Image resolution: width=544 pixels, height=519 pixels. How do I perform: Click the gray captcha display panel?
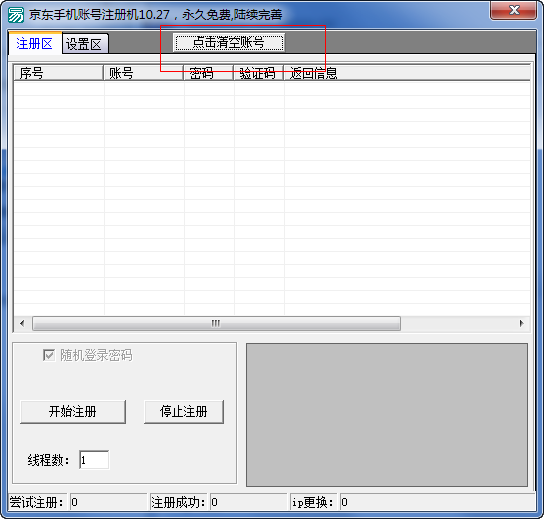387,415
